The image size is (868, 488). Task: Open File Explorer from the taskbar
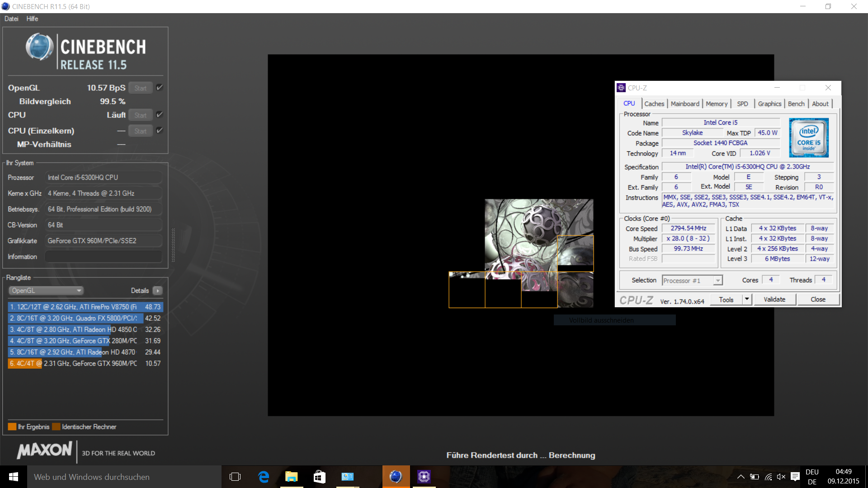(x=292, y=477)
